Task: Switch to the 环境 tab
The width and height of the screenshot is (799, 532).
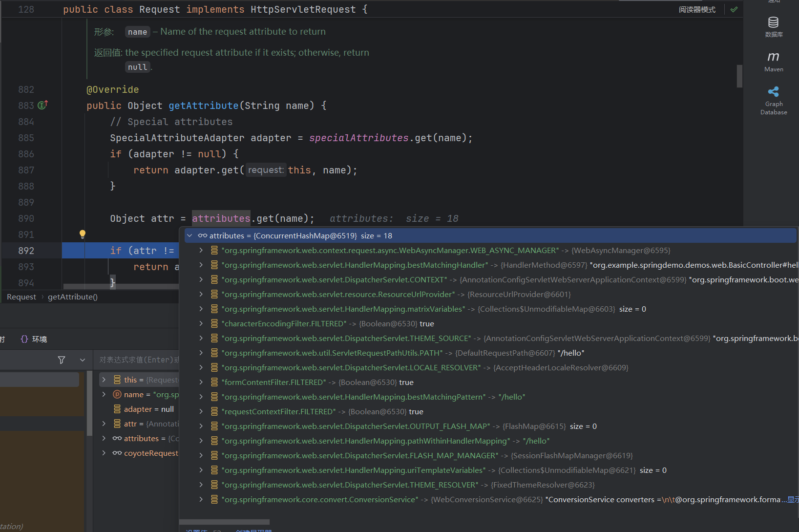Action: pos(34,339)
